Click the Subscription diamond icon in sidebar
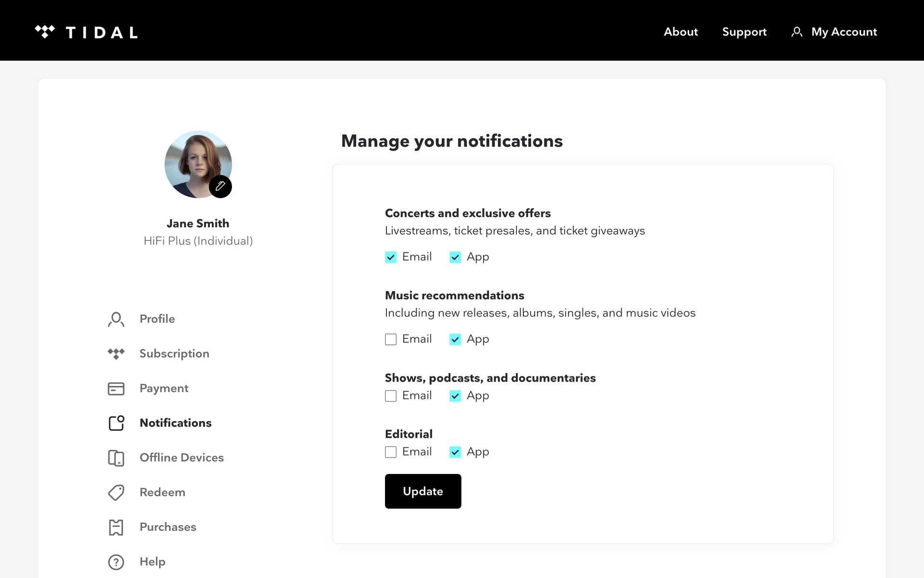The image size is (924, 578). 116,354
